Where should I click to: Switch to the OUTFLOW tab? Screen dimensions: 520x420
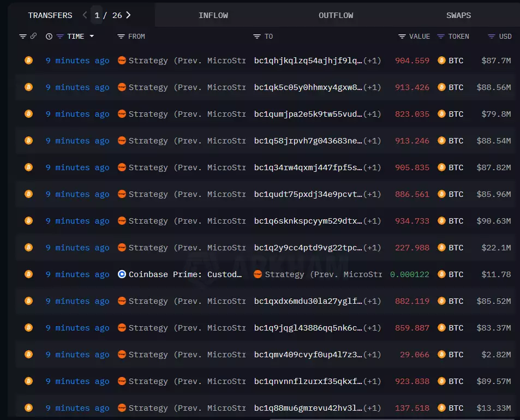point(336,15)
